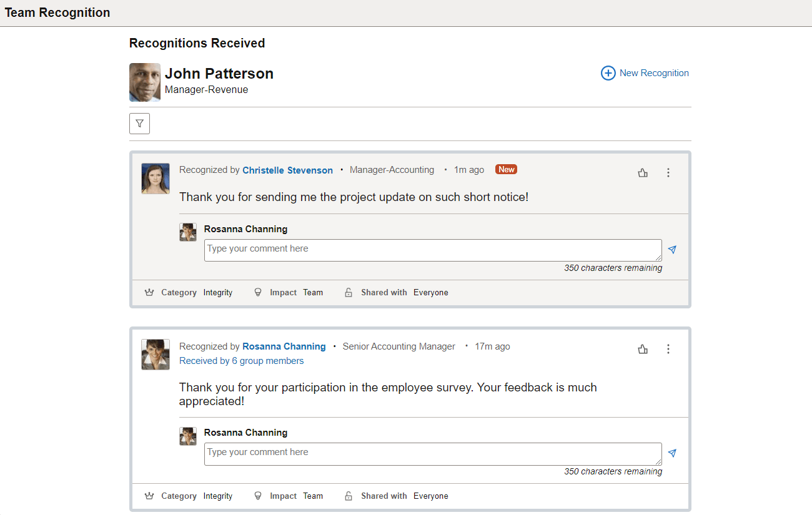Screen dimensions: 812x515
Task: Click the Impact lightbulb icon on first recognition
Action: [x=258, y=292]
